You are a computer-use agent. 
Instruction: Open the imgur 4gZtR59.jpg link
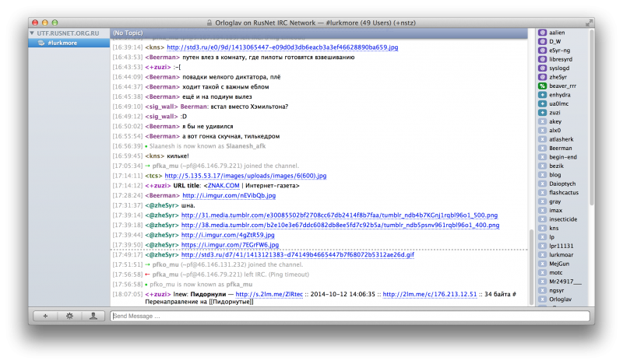point(227,235)
